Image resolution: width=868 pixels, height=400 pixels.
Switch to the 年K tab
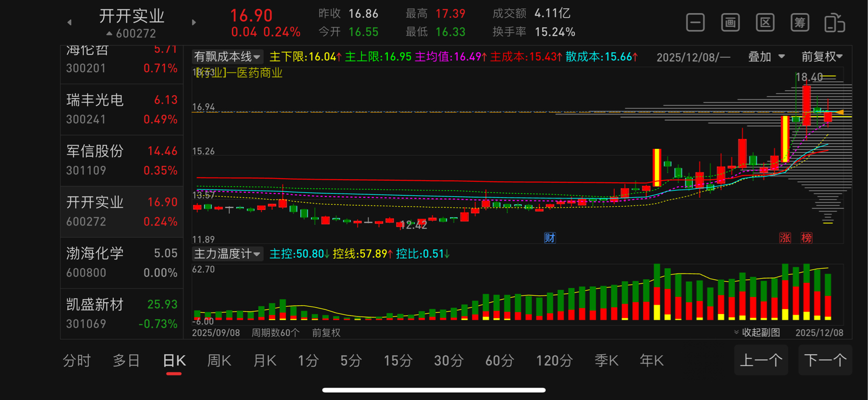coord(652,360)
